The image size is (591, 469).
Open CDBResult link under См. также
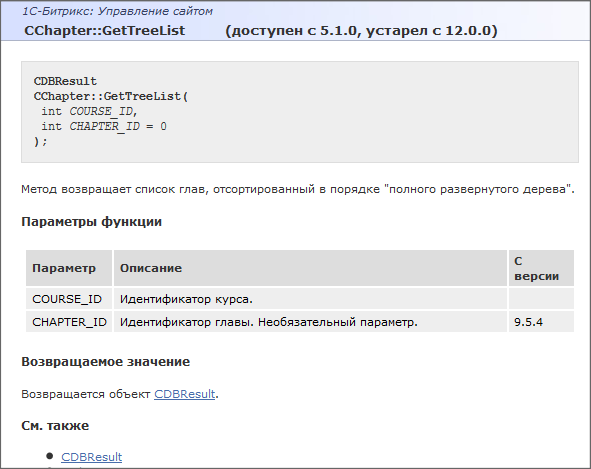pos(92,457)
